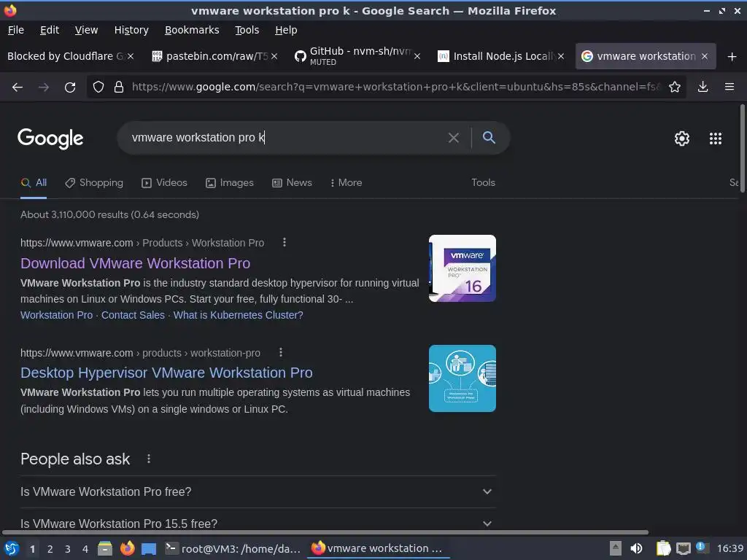Open the clipboard tray icon
This screenshot has height=560, width=747.
click(x=663, y=548)
